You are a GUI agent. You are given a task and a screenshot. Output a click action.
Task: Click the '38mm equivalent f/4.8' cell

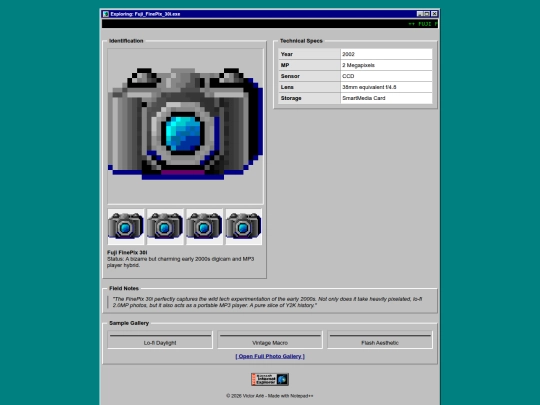(x=386, y=87)
